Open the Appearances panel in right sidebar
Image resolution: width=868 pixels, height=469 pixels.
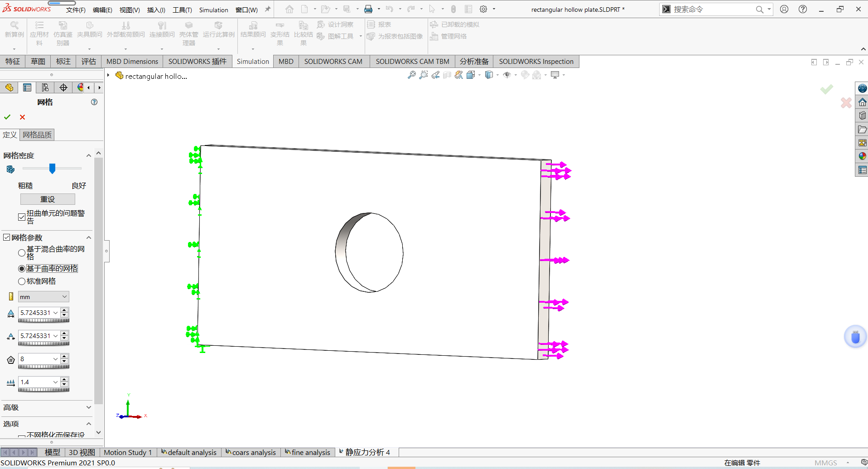(x=862, y=156)
